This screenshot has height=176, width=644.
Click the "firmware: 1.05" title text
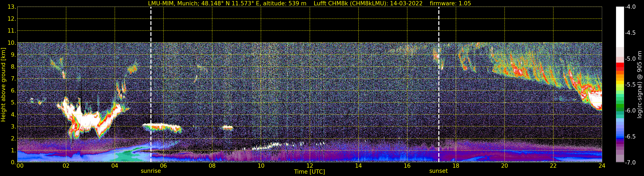pyautogui.click(x=450, y=3)
